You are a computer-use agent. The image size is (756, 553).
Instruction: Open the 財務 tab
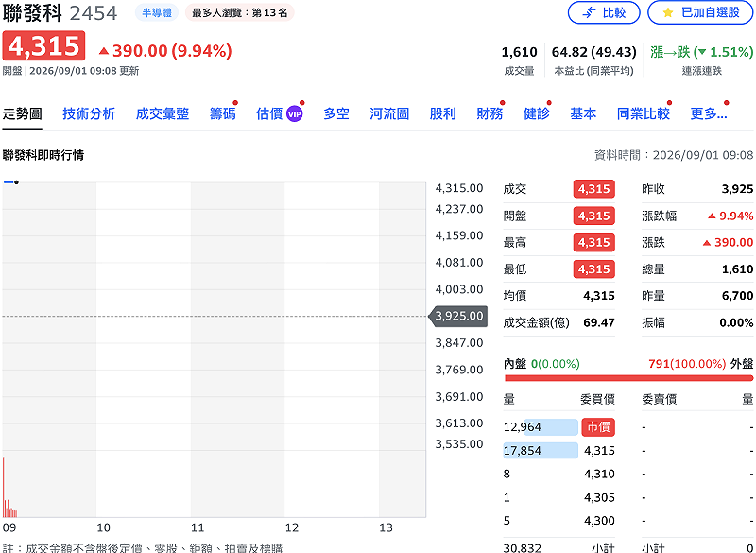pyautogui.click(x=490, y=113)
